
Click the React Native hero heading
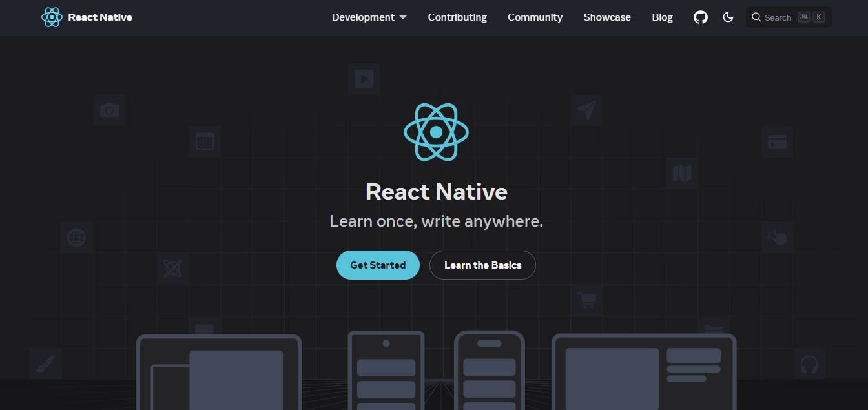tap(436, 192)
